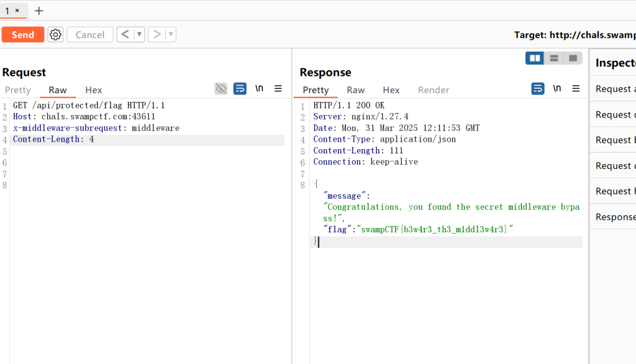Click the x-middleware-subrequest header line
This screenshot has height=364, width=636.
click(x=96, y=128)
